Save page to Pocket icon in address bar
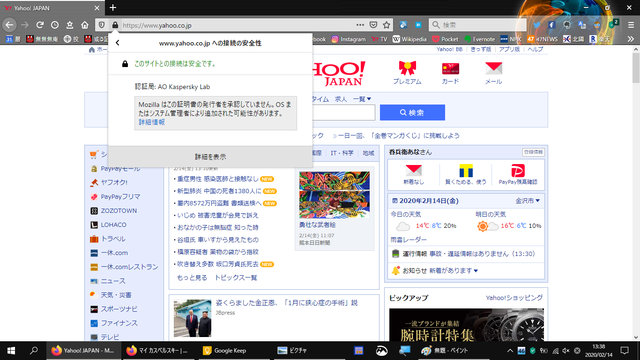The height and width of the screenshot is (360, 640). coord(373,25)
